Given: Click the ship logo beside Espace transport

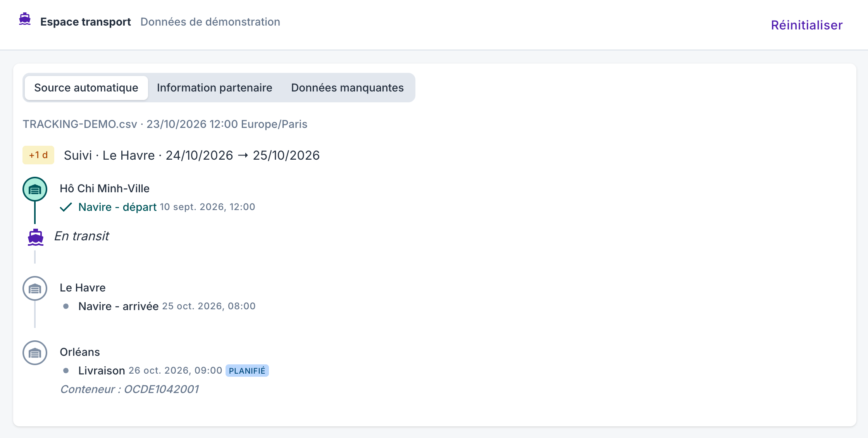Looking at the screenshot, I should [x=25, y=19].
